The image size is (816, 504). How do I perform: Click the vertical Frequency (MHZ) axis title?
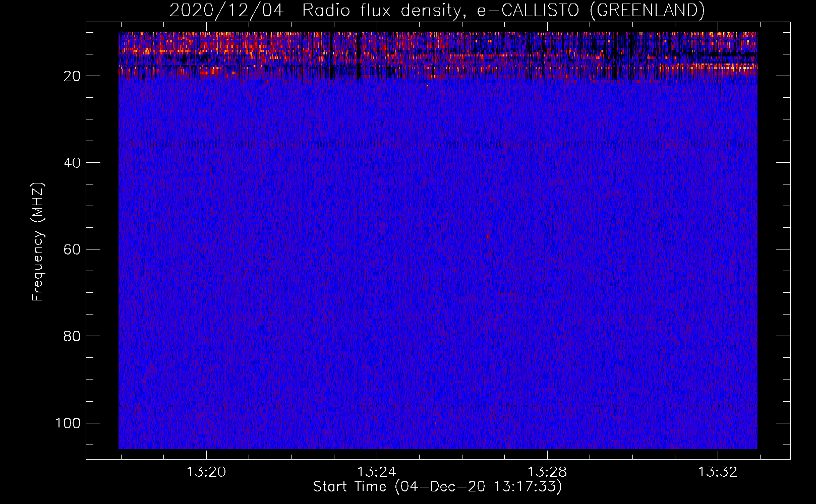point(38,242)
